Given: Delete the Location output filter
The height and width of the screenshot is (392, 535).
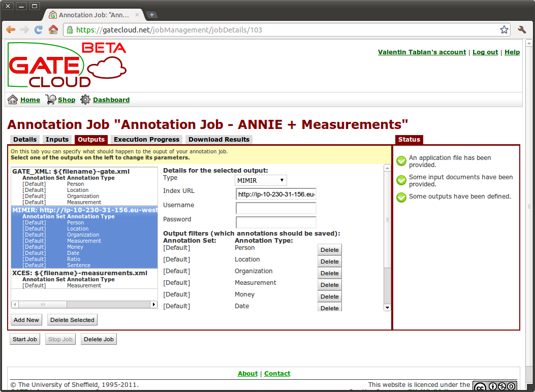Looking at the screenshot, I should coord(330,262).
